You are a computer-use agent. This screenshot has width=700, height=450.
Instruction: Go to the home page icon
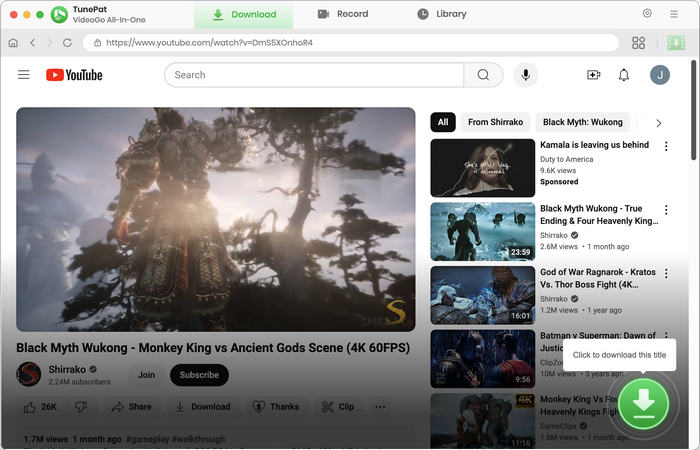coord(13,42)
